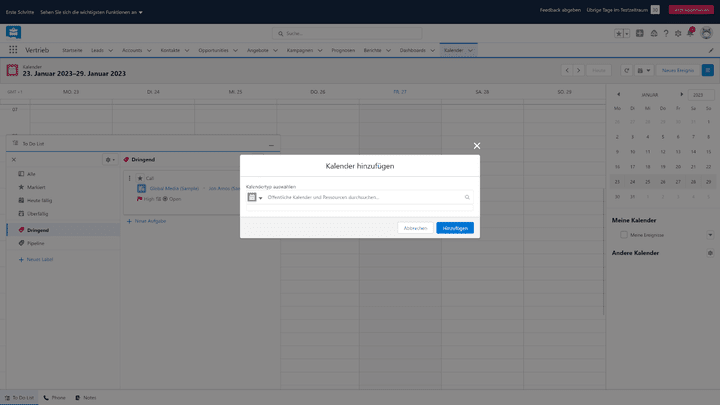The width and height of the screenshot is (720, 405).
Task: Open Global Media (Sample) link
Action: point(174,189)
